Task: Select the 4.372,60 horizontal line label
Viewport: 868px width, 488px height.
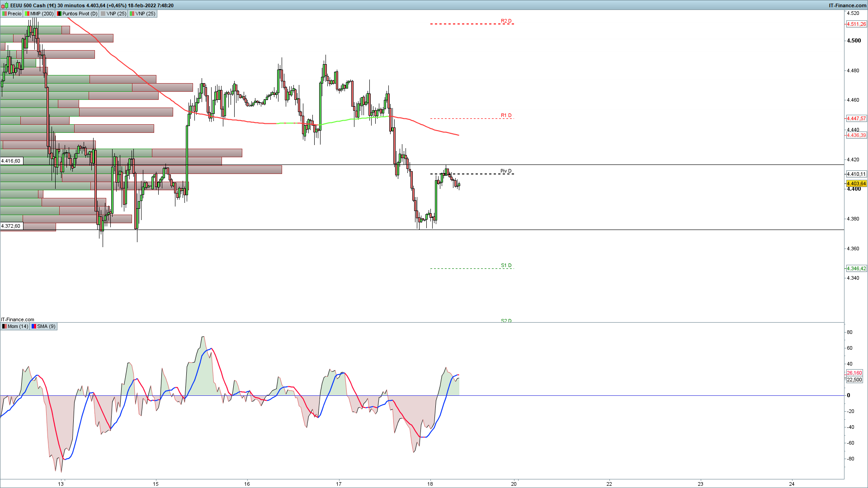Action: (11, 226)
